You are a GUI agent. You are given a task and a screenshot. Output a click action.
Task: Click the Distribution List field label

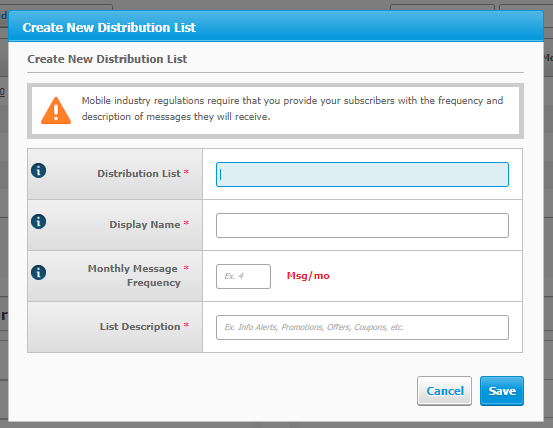click(x=139, y=173)
